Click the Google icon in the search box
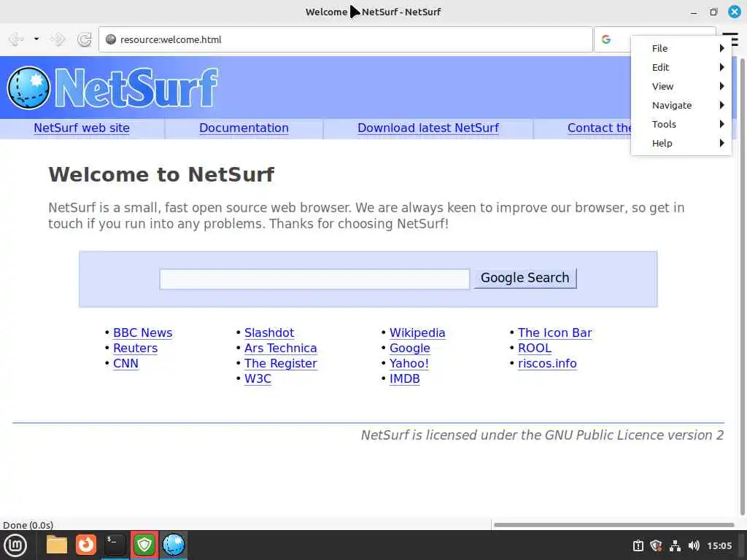The image size is (747, 560). (606, 39)
